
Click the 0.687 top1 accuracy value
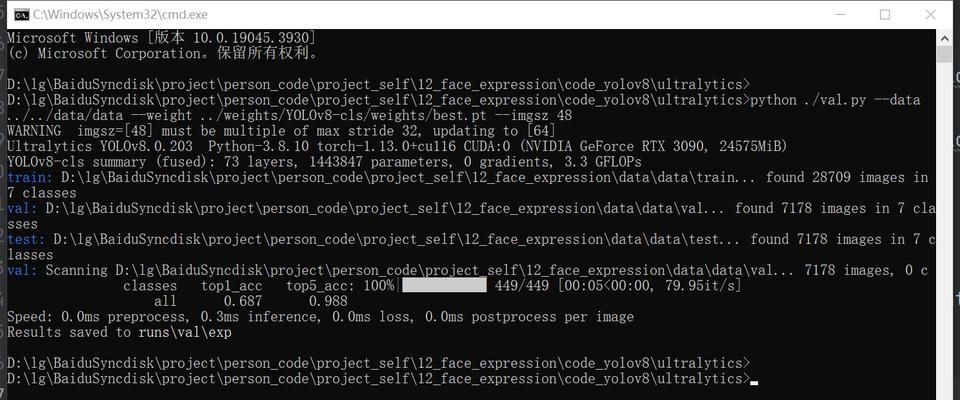click(242, 301)
